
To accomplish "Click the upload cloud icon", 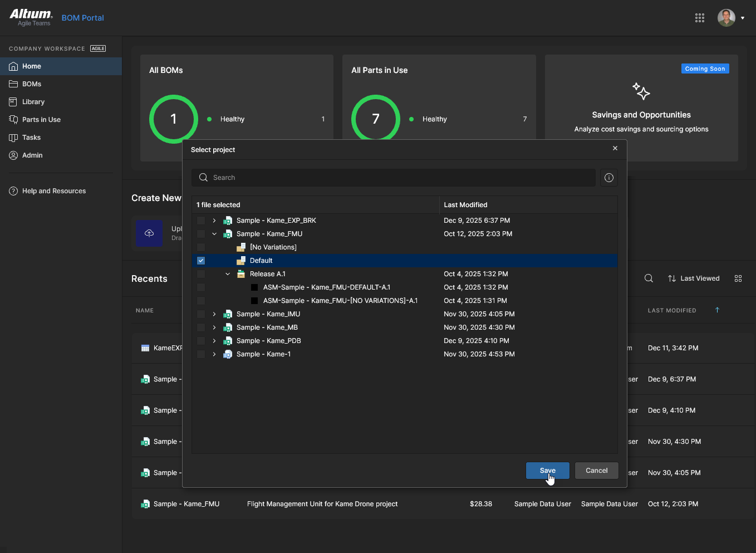I will tap(149, 233).
